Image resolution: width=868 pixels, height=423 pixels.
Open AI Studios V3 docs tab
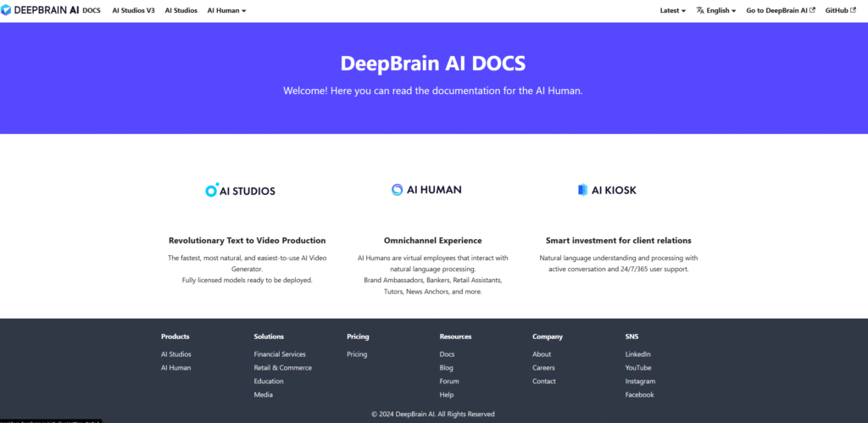click(x=133, y=10)
